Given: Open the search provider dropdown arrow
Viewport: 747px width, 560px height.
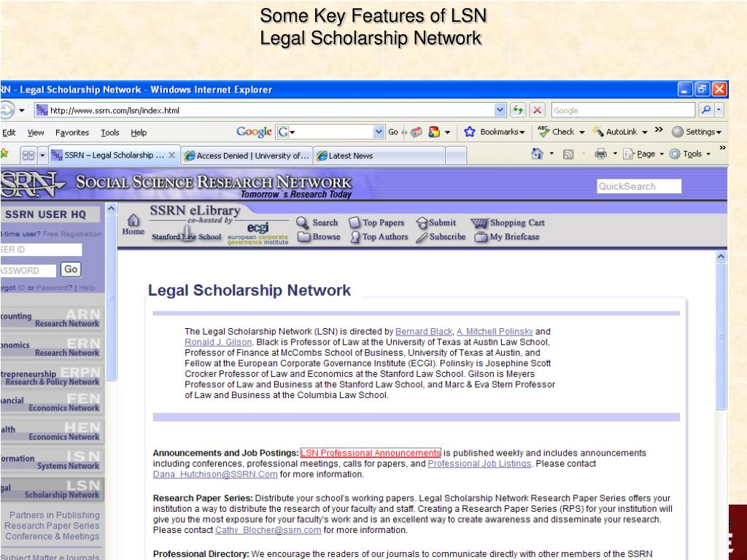Looking at the screenshot, I should (x=719, y=110).
